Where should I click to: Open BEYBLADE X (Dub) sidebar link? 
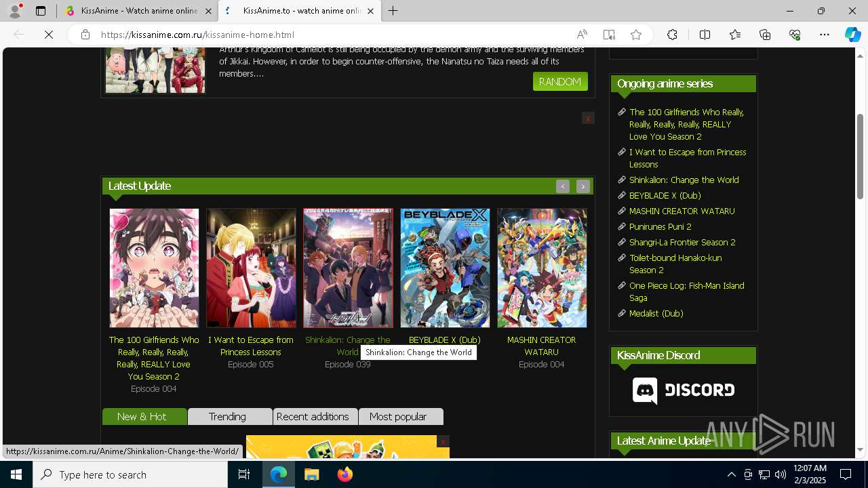[665, 195]
